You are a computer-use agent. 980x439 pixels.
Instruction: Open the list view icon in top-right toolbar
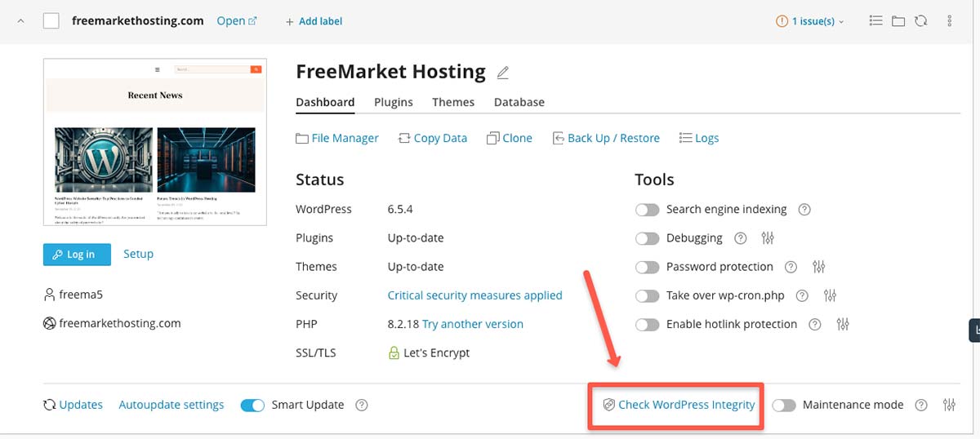[x=876, y=21]
